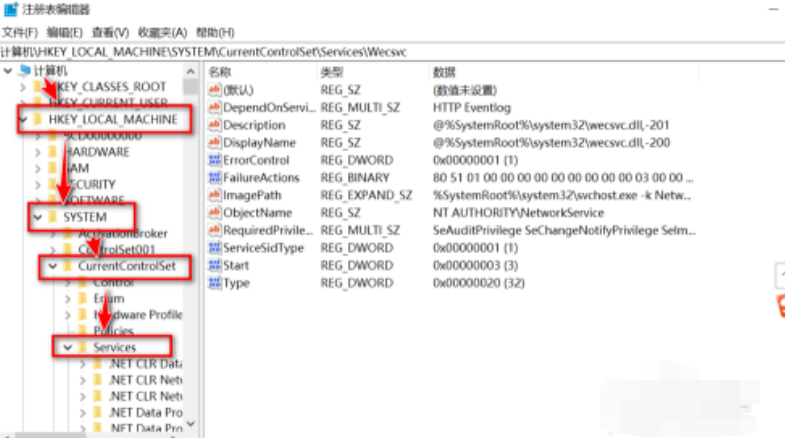Screen dimensions: 785x438
Task: Click the ErrorControl DWORD value icon
Action: click(x=214, y=160)
